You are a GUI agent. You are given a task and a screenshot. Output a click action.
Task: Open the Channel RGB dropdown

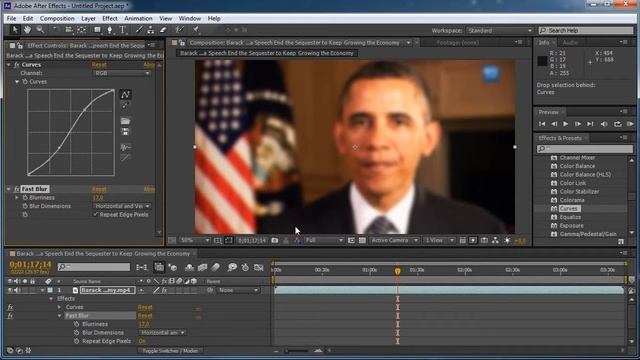(x=122, y=73)
